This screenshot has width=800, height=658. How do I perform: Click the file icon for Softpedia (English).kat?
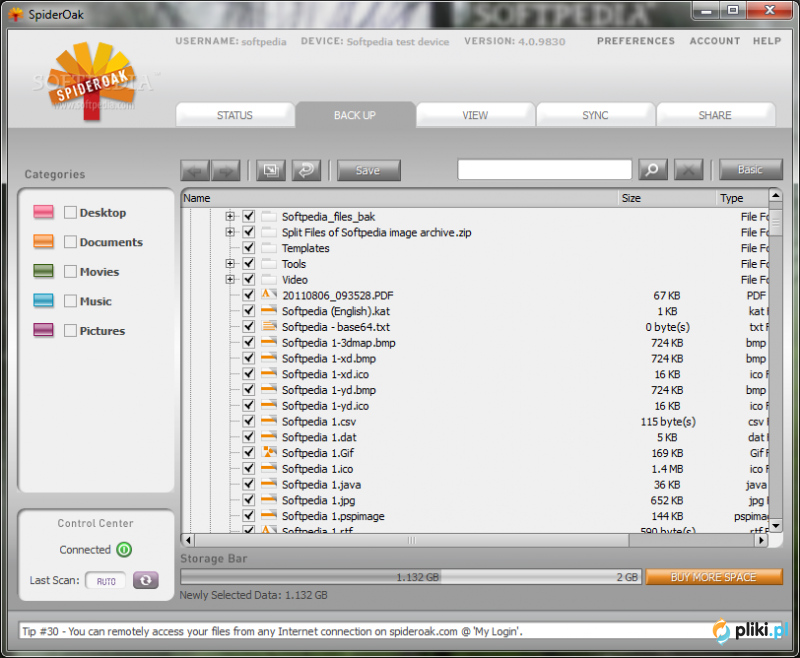[269, 311]
